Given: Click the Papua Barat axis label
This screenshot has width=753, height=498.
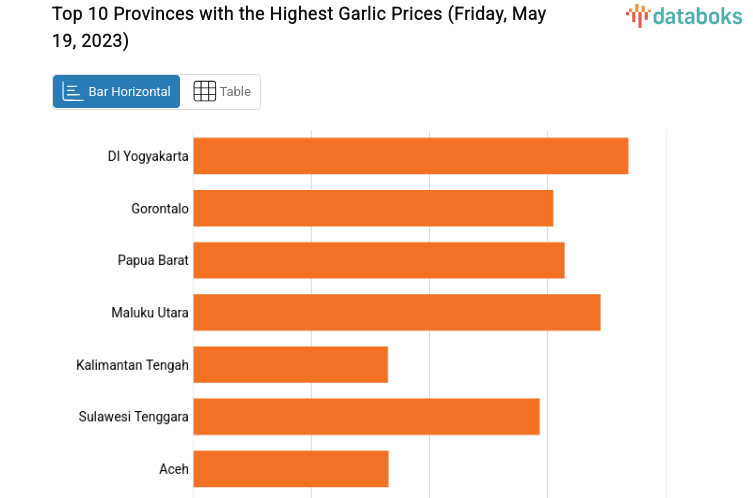Looking at the screenshot, I should point(153,260).
